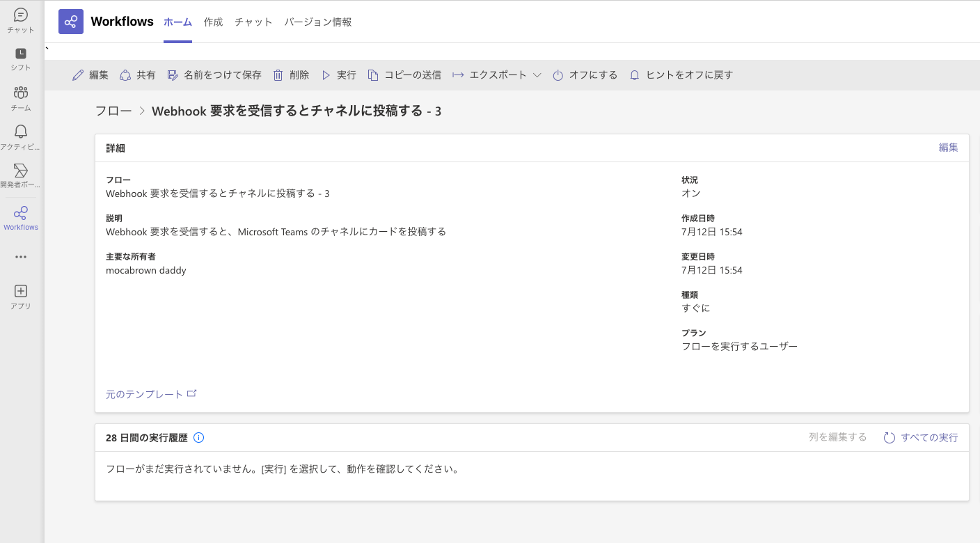Open Chat from the Teams sidebar

pyautogui.click(x=20, y=17)
